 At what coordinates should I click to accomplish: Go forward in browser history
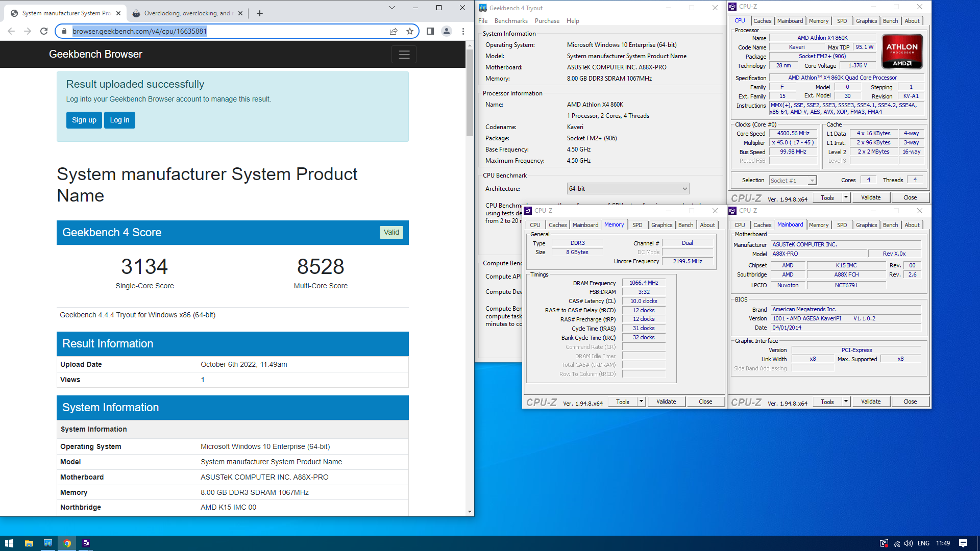[28, 31]
